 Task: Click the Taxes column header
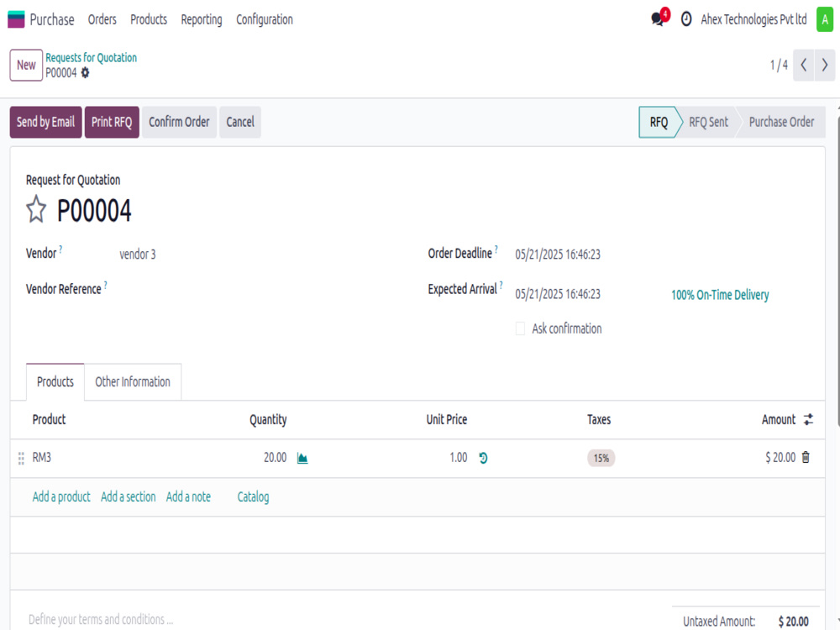point(599,419)
